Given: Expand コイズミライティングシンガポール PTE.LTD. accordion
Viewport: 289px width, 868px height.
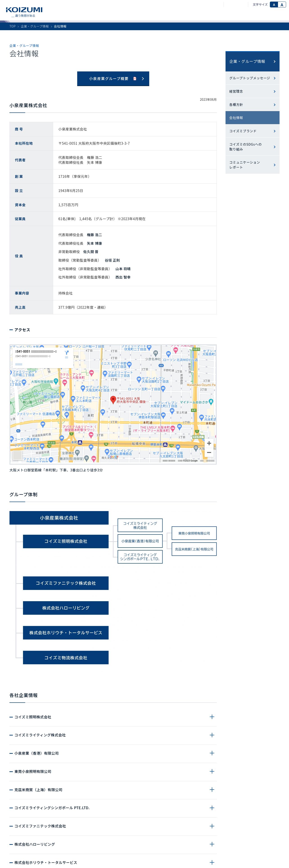Looking at the screenshot, I should (113, 808).
